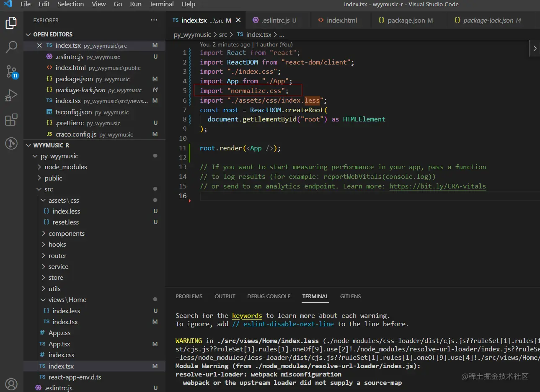Open the Explorer view in activity bar

pyautogui.click(x=11, y=23)
